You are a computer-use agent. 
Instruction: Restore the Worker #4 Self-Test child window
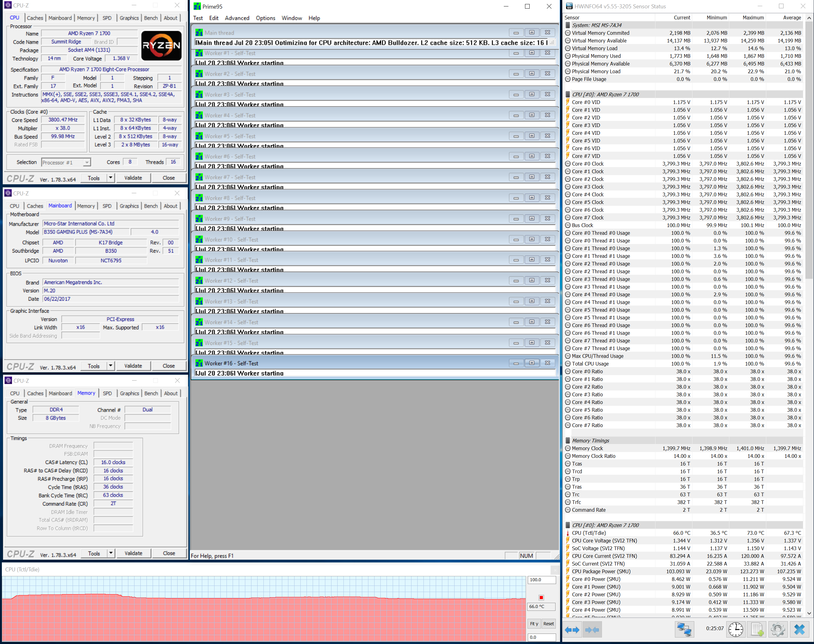531,115
